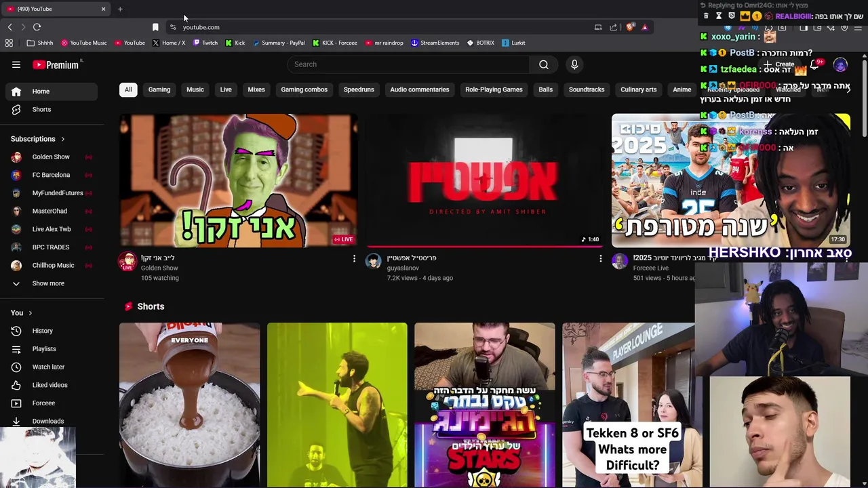Open the Shhhh bookmarks folder
Screen dimensions: 868x488
pyautogui.click(x=40, y=43)
